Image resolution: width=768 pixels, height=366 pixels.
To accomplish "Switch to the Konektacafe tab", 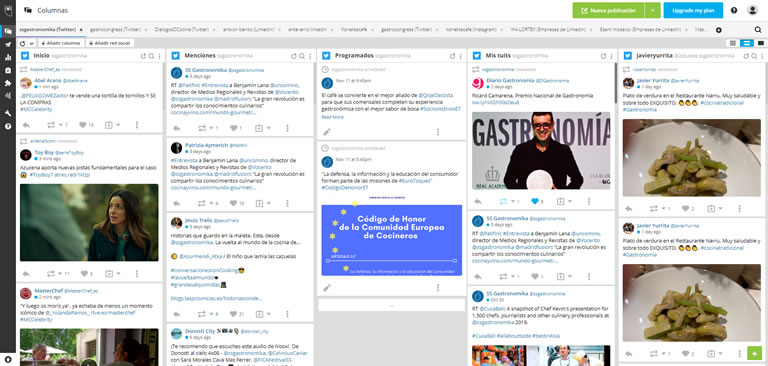I will click(x=355, y=30).
